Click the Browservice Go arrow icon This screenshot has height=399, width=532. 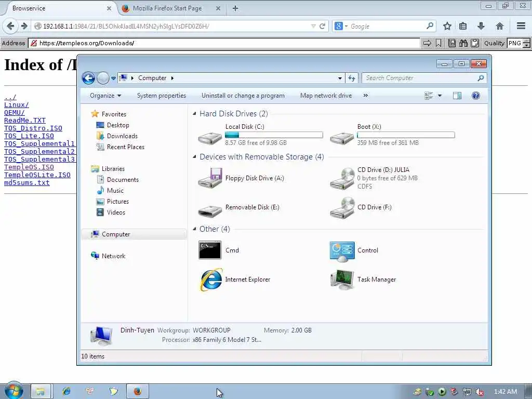coord(427,43)
